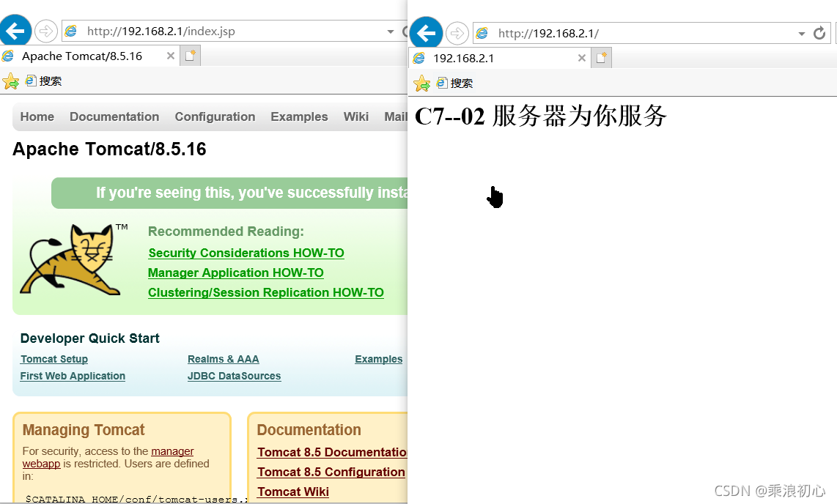Close the Apache Tomcat/8.5.16 tab

(x=170, y=56)
